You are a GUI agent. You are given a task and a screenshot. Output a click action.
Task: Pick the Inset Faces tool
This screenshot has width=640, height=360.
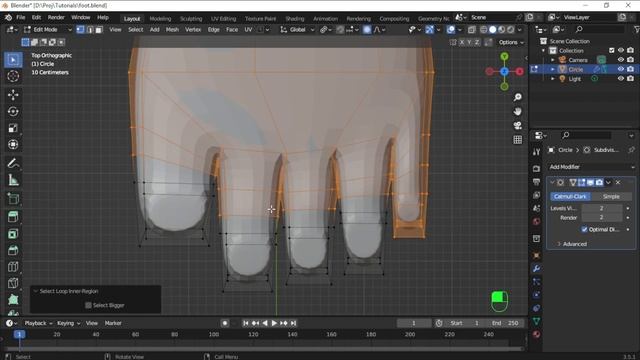click(x=13, y=233)
